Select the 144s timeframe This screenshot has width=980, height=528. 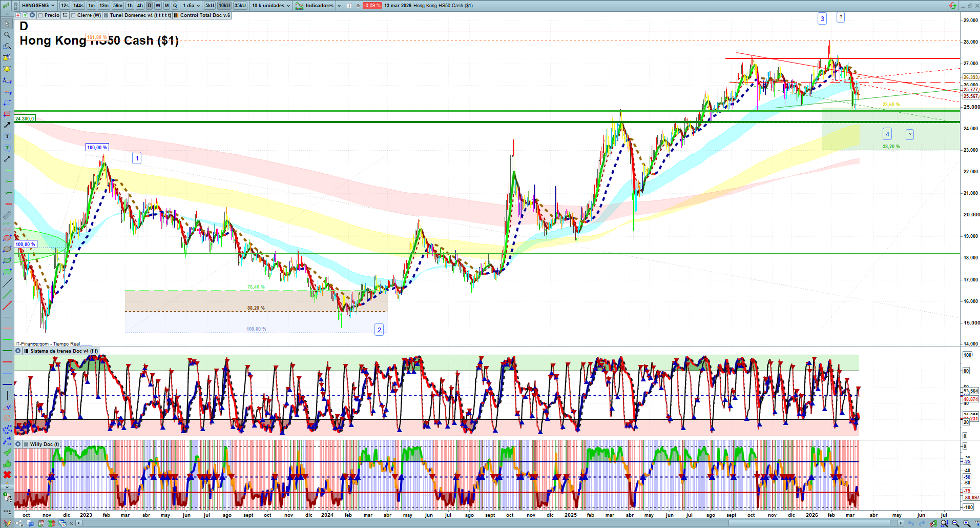click(x=78, y=6)
